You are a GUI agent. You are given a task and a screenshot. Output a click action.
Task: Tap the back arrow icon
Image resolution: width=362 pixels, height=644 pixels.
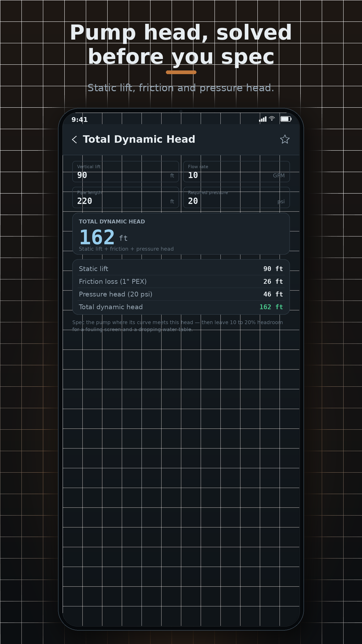(74, 140)
